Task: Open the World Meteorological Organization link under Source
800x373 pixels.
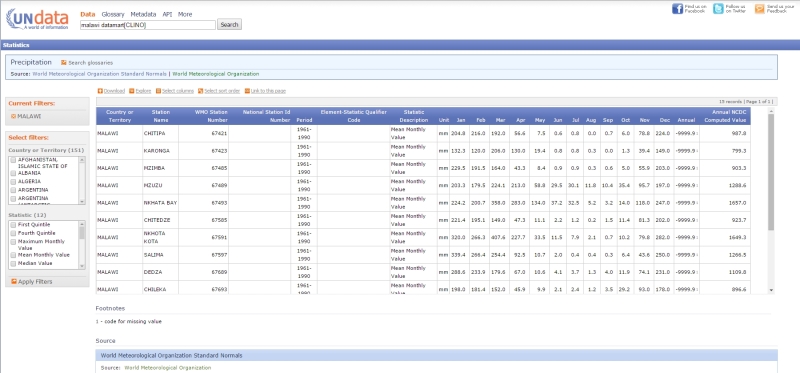Action: pos(168,367)
